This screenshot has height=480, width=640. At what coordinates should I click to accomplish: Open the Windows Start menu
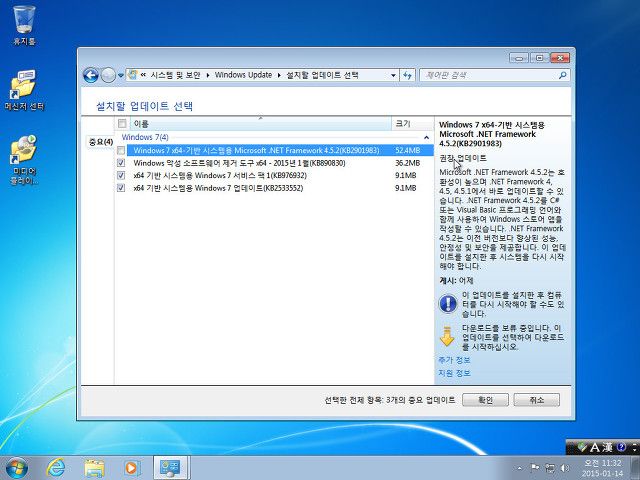(x=16, y=468)
